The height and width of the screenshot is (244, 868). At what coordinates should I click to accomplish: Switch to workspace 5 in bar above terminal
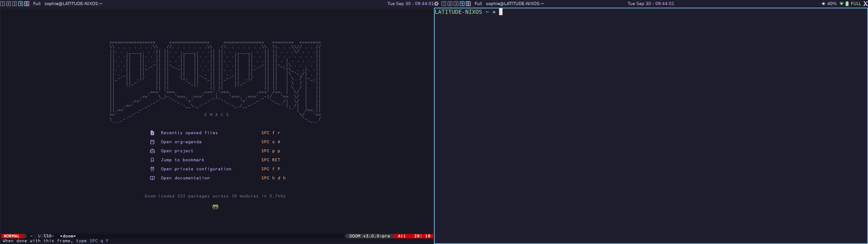pyautogui.click(x=468, y=4)
